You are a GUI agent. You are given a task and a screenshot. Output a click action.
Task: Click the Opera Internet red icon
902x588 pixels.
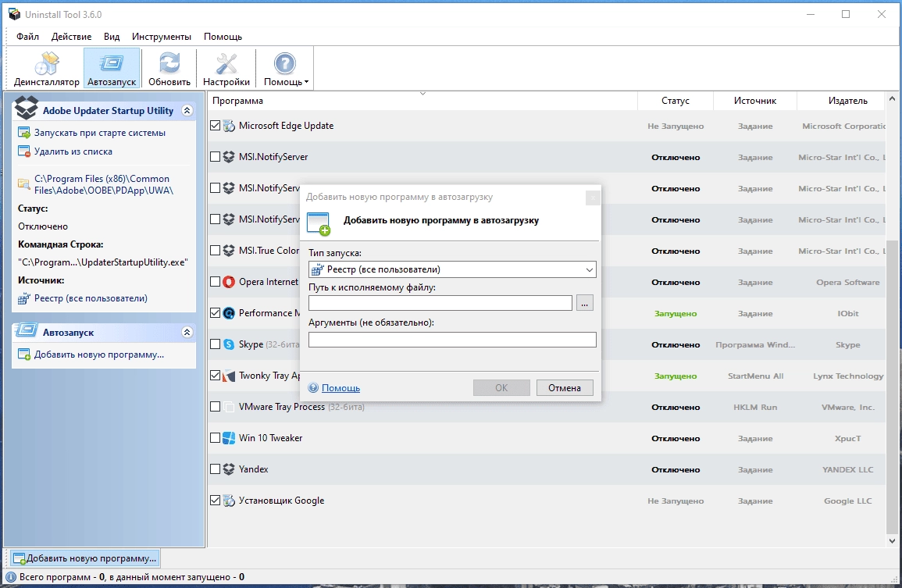[x=229, y=282]
